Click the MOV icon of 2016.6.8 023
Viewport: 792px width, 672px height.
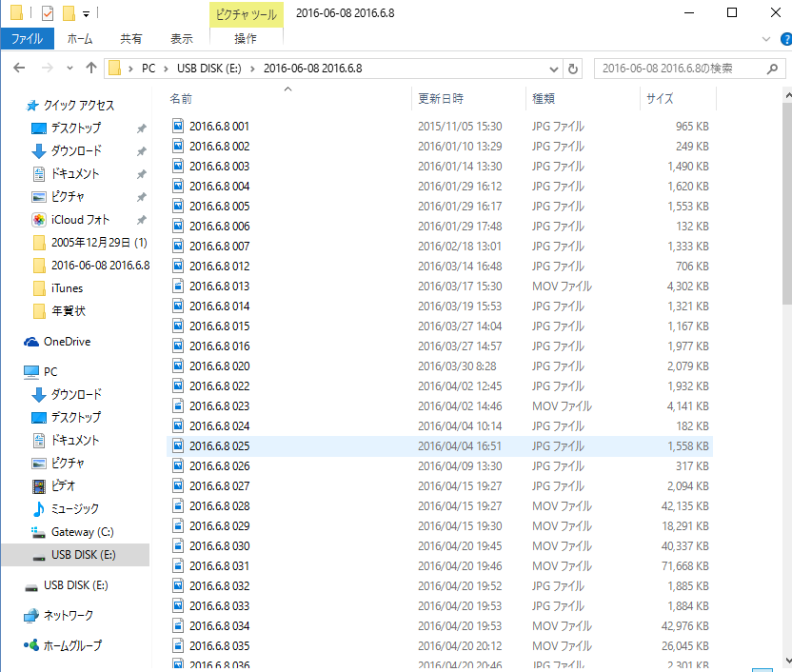(178, 405)
